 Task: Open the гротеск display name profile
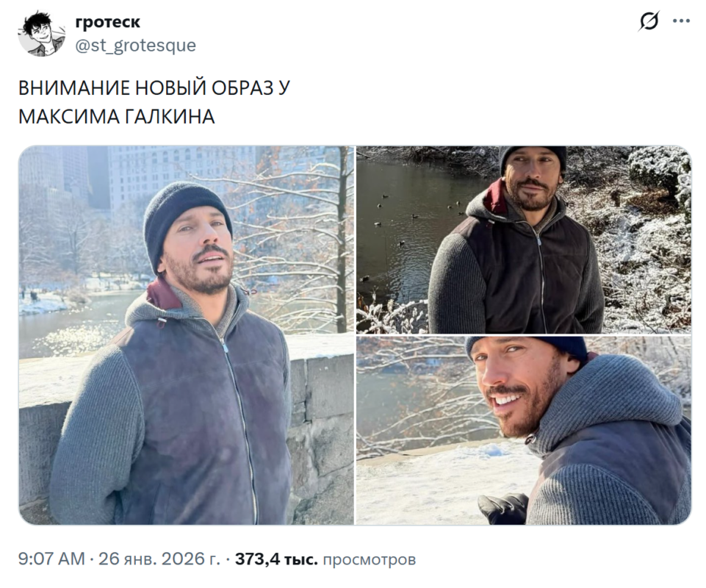(x=107, y=21)
